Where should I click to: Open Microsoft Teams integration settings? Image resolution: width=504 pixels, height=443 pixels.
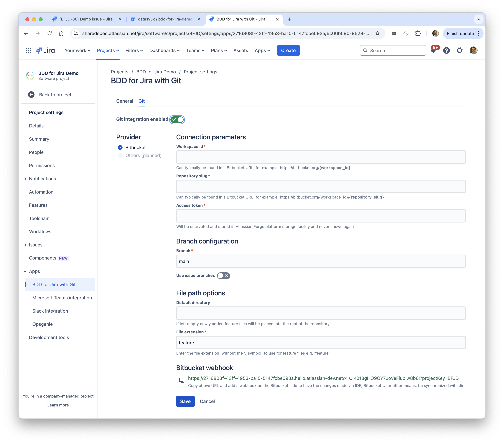62,298
